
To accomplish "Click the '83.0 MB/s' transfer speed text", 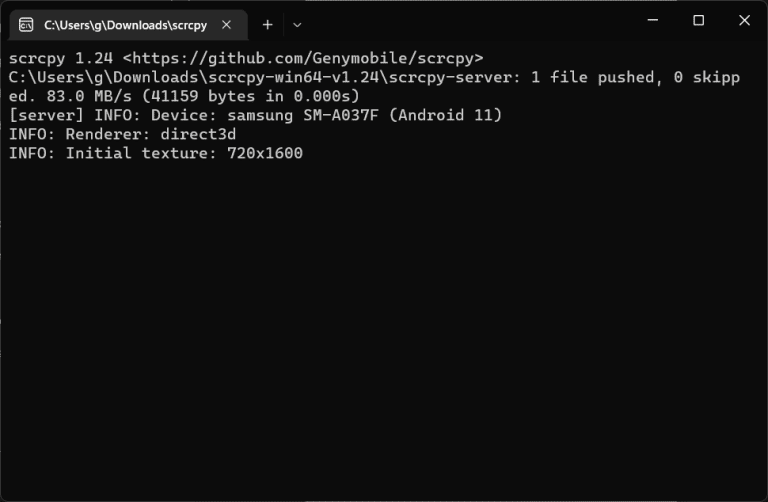I will pyautogui.click(x=89, y=96).
